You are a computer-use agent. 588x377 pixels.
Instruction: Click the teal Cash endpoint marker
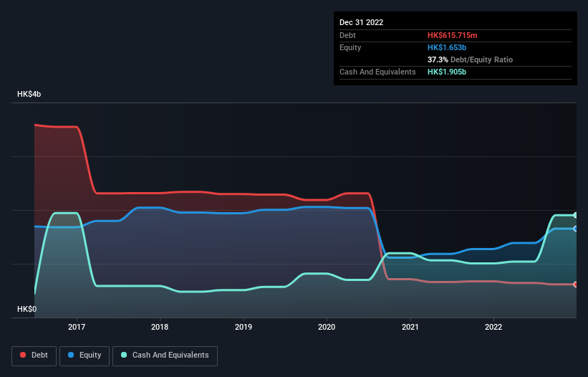(576, 215)
